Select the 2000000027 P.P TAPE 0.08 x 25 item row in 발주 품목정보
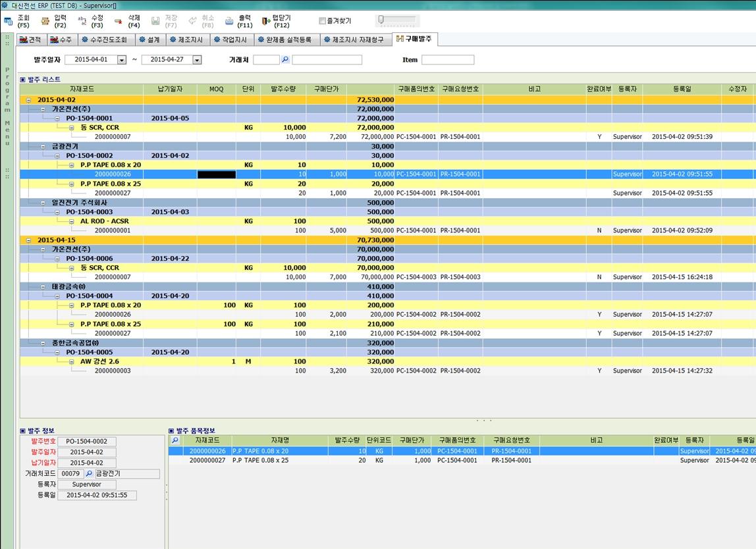The width and height of the screenshot is (756, 549). coord(462,460)
